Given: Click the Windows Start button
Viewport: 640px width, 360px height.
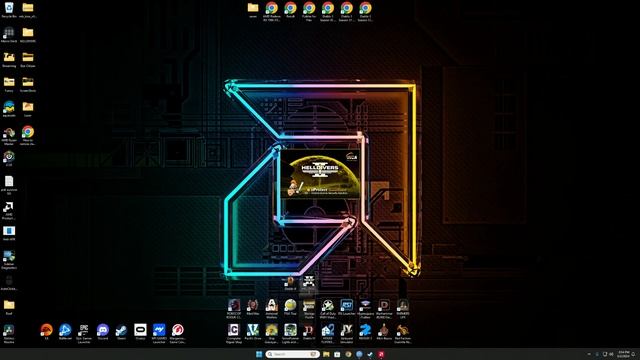Looking at the screenshot, I should pyautogui.click(x=259, y=354).
